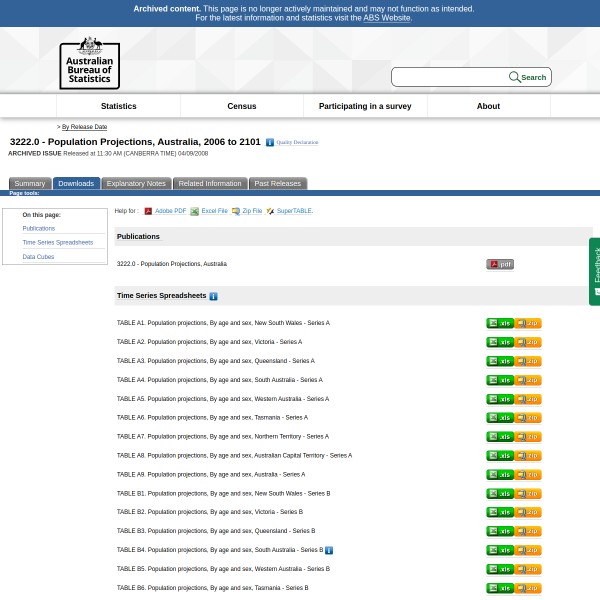Follow the ABS Website link

pos(386,18)
